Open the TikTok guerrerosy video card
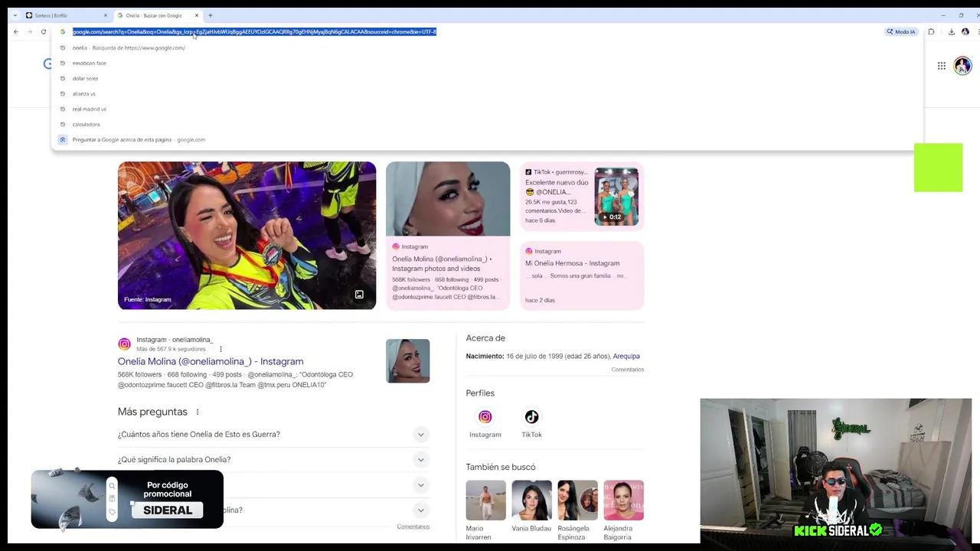980x551 pixels. pos(582,196)
